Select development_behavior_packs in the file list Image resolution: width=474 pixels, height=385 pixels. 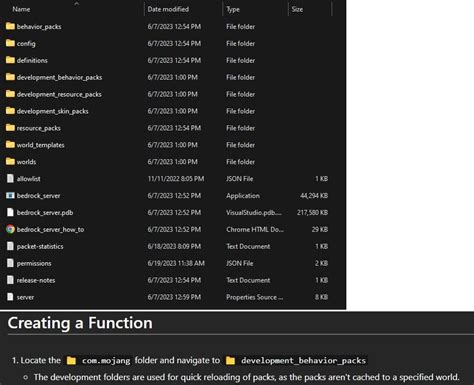(59, 77)
